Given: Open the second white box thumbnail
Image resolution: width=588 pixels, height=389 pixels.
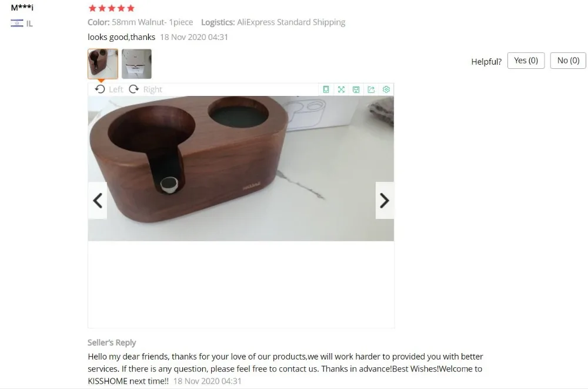Looking at the screenshot, I should point(136,64).
